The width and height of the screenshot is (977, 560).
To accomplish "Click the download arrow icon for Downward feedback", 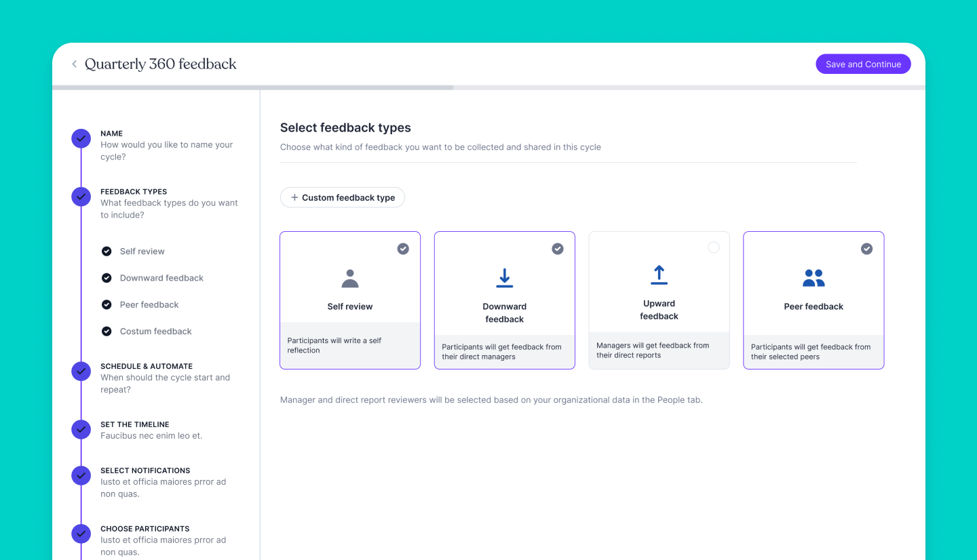I will [x=504, y=278].
